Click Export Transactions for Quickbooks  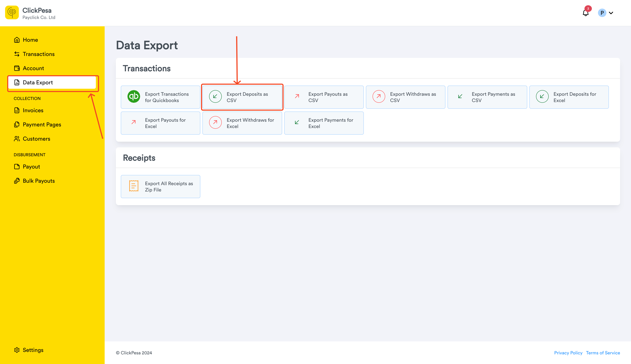(160, 97)
